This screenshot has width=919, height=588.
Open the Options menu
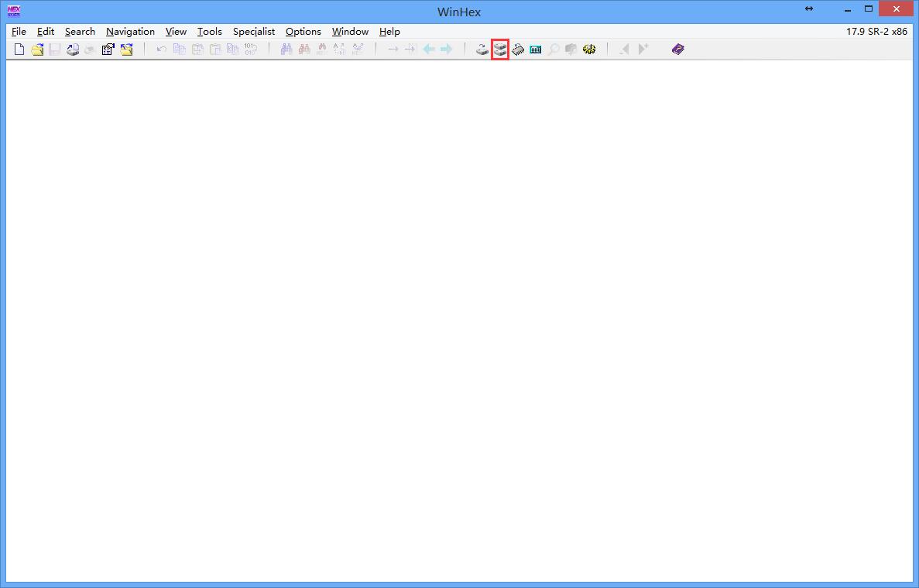[x=303, y=32]
